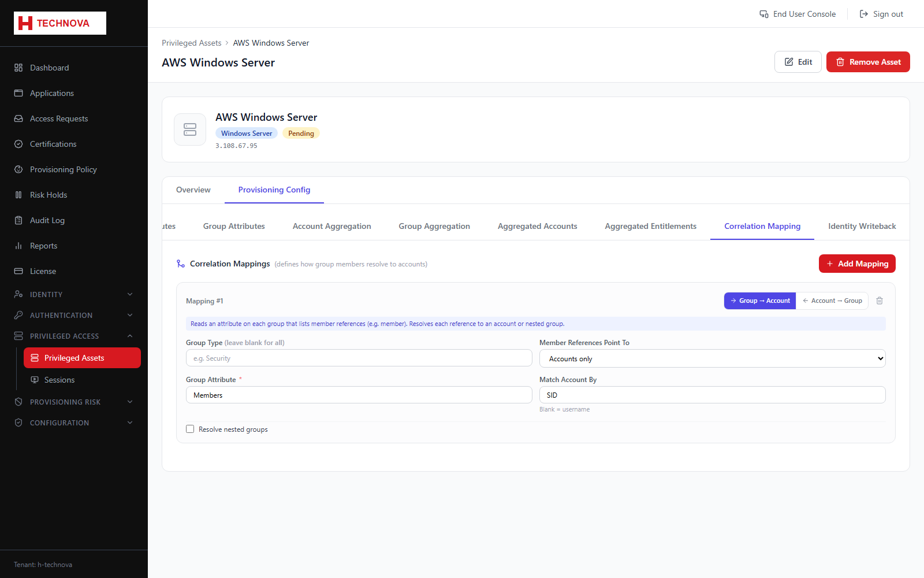Click the Correlation Mappings branch icon

coord(181,264)
